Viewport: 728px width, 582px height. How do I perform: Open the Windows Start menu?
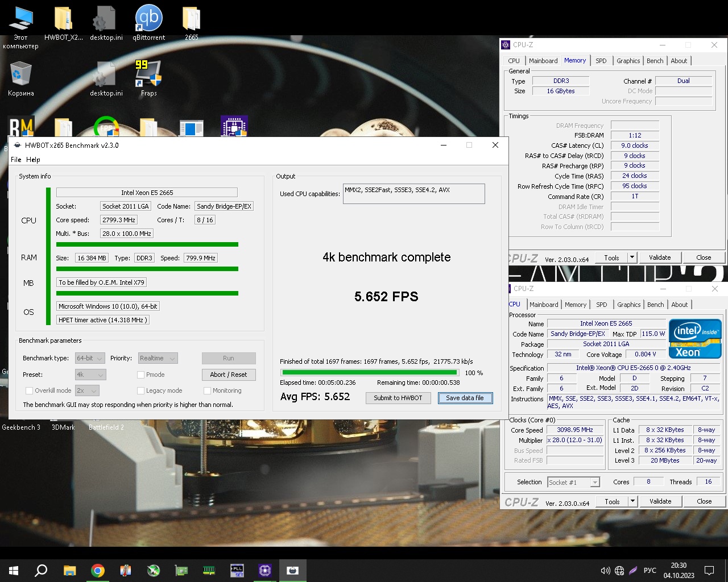pos(14,571)
